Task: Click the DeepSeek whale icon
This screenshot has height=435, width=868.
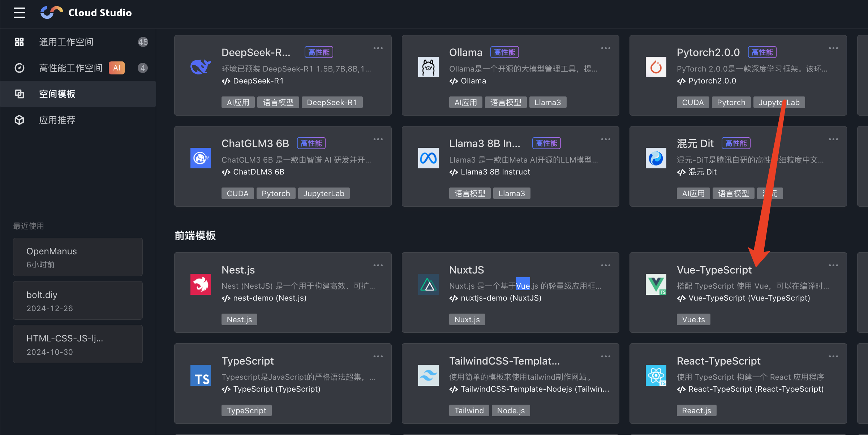Action: [201, 67]
